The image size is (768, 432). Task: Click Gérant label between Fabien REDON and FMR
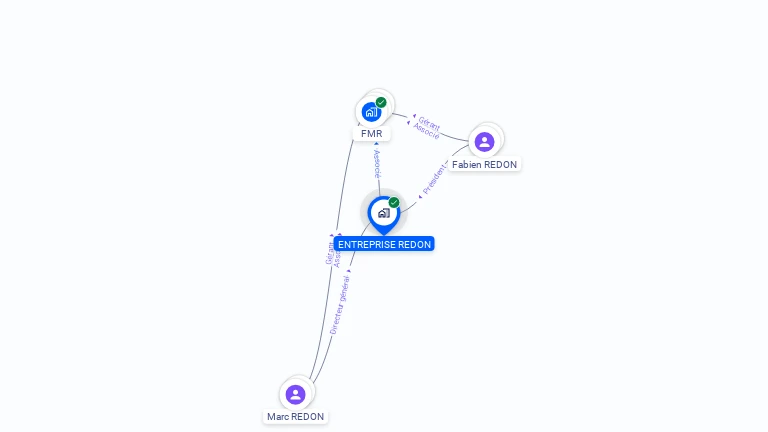pos(429,124)
